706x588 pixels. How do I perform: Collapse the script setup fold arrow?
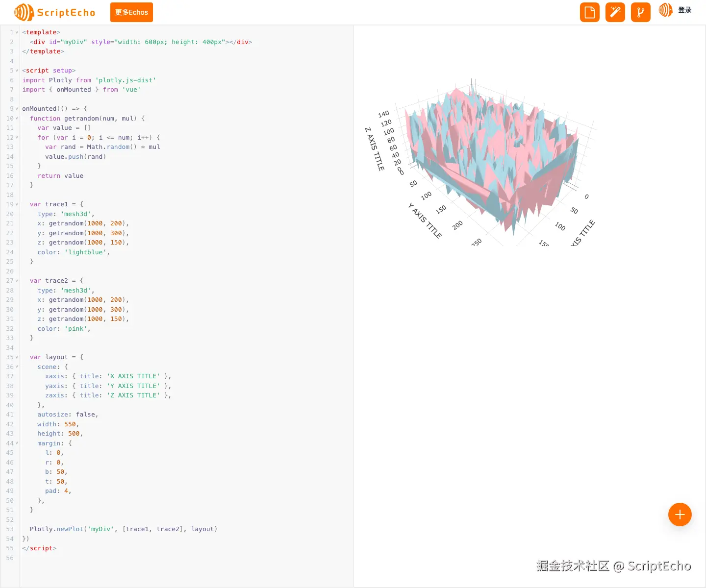click(x=17, y=71)
